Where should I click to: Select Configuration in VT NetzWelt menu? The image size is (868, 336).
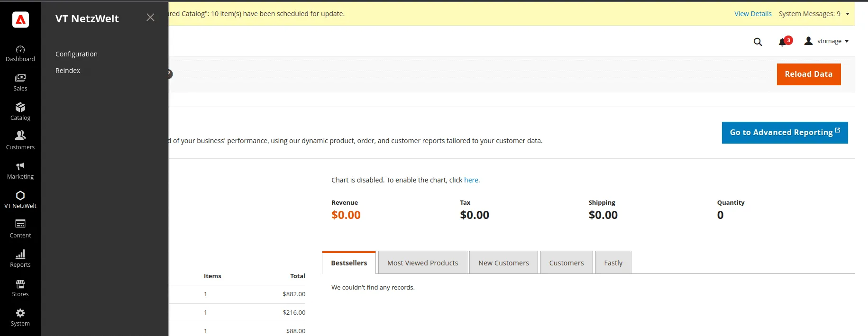coord(76,54)
